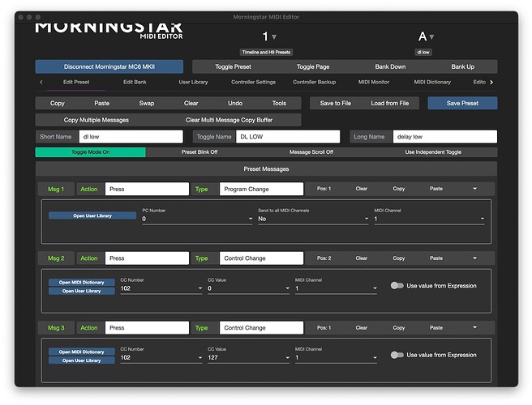Open the PC Number dropdown in Msg 1
The height and width of the screenshot is (405, 532).
[x=197, y=219]
